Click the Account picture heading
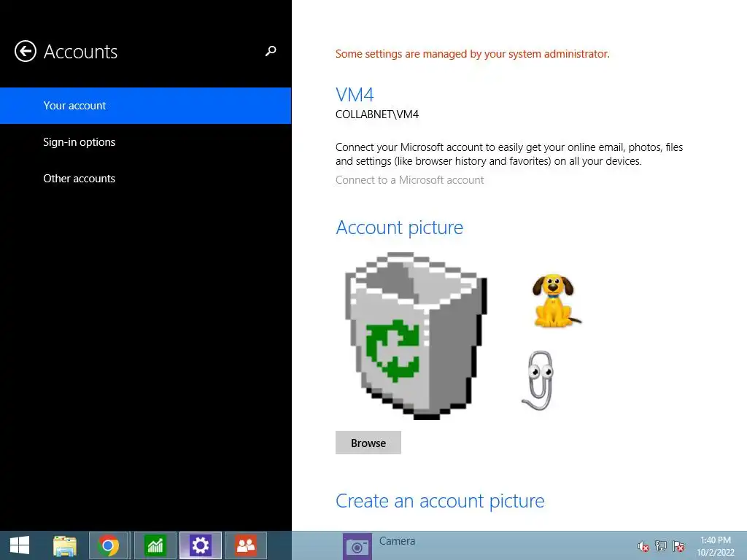The height and width of the screenshot is (560, 747). [x=399, y=227]
